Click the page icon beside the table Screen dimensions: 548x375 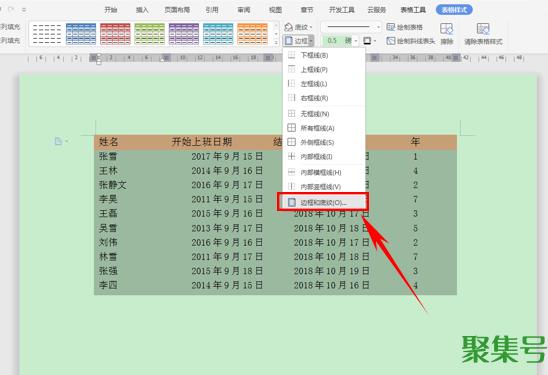[x=58, y=141]
